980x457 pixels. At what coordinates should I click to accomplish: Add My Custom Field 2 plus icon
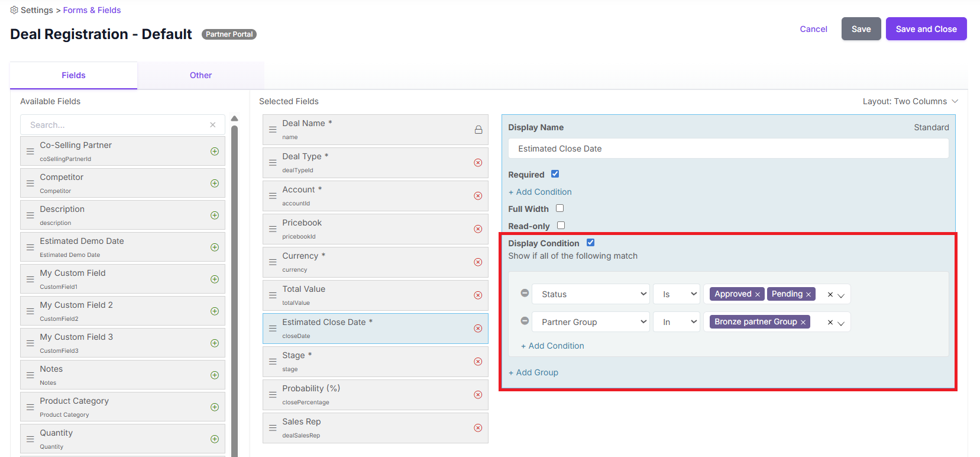(215, 311)
